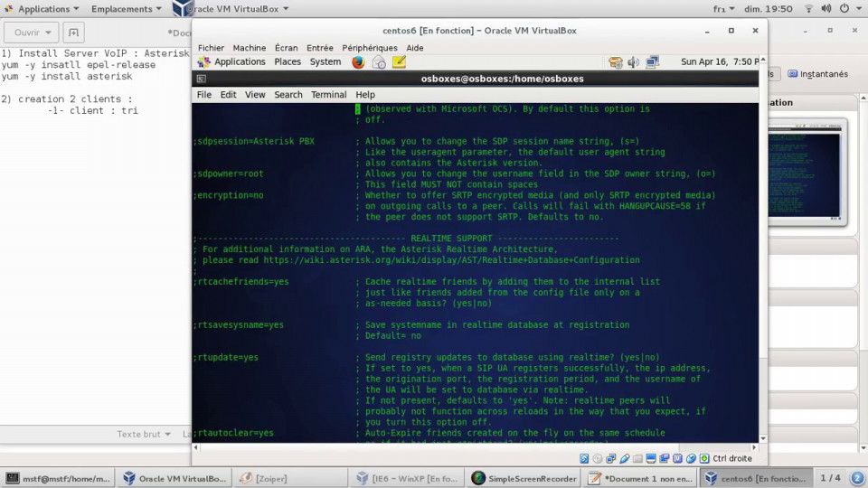The height and width of the screenshot is (488, 868).
Task: Click the terminal scrollbar down arrow
Action: click(x=763, y=439)
